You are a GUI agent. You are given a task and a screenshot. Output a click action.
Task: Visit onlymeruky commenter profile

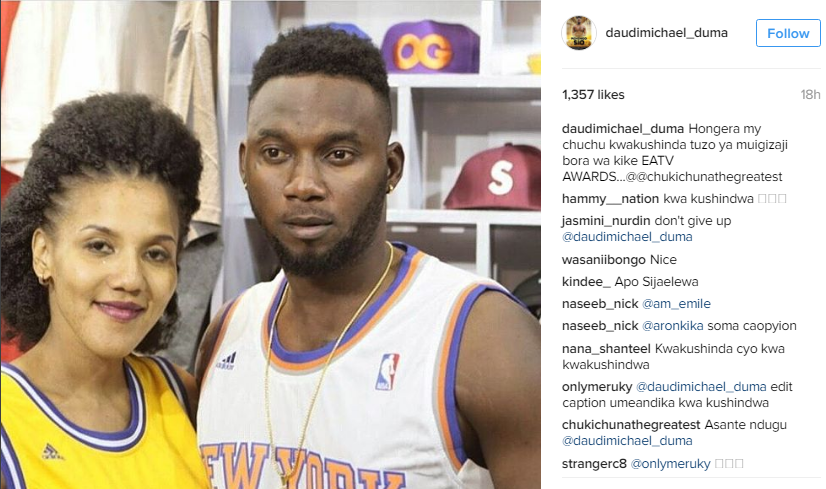597,387
